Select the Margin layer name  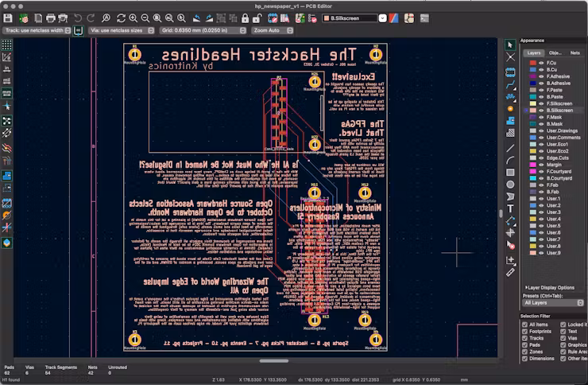[x=554, y=165]
